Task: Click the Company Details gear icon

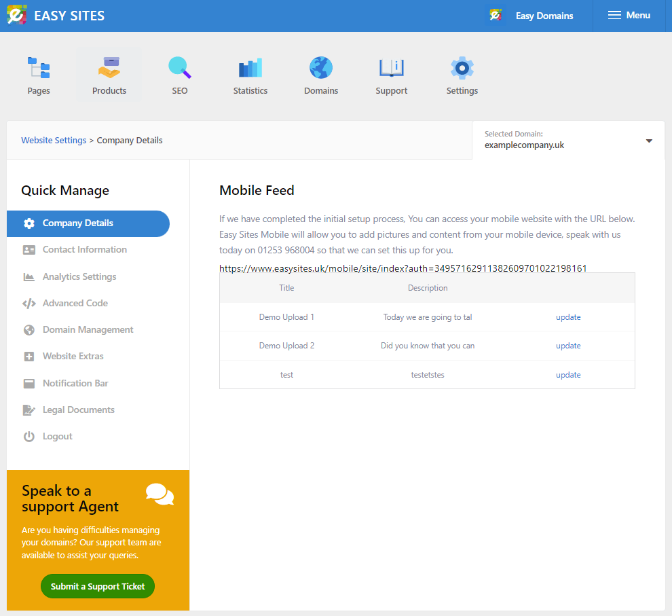Action: 29,223
